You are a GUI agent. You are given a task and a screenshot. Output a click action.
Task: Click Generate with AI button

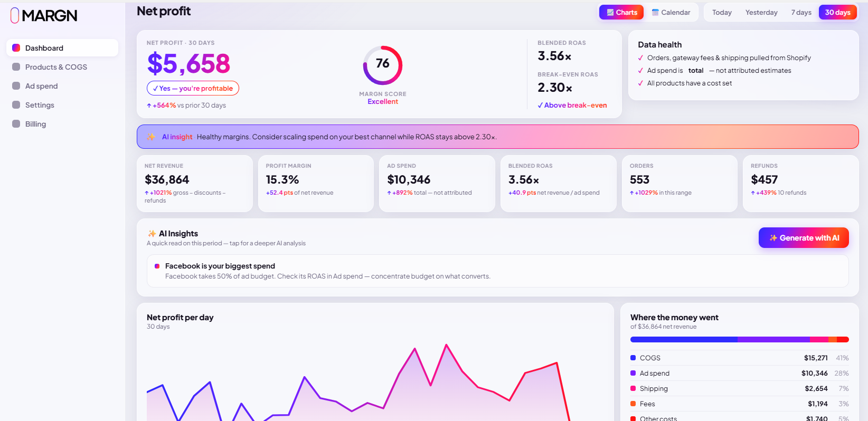[x=804, y=238]
